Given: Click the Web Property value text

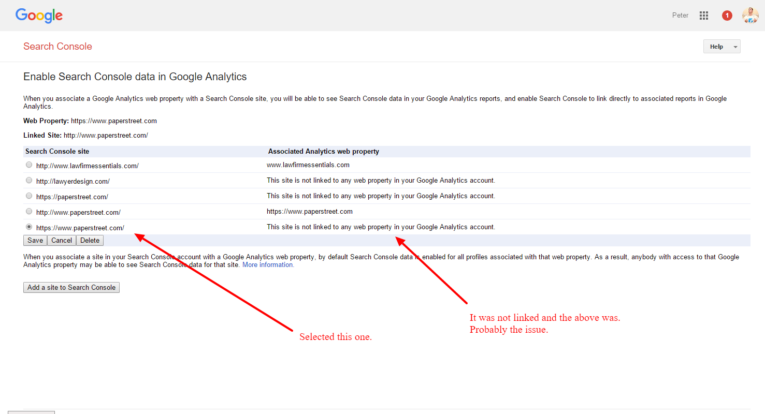Looking at the screenshot, I should pos(114,121).
